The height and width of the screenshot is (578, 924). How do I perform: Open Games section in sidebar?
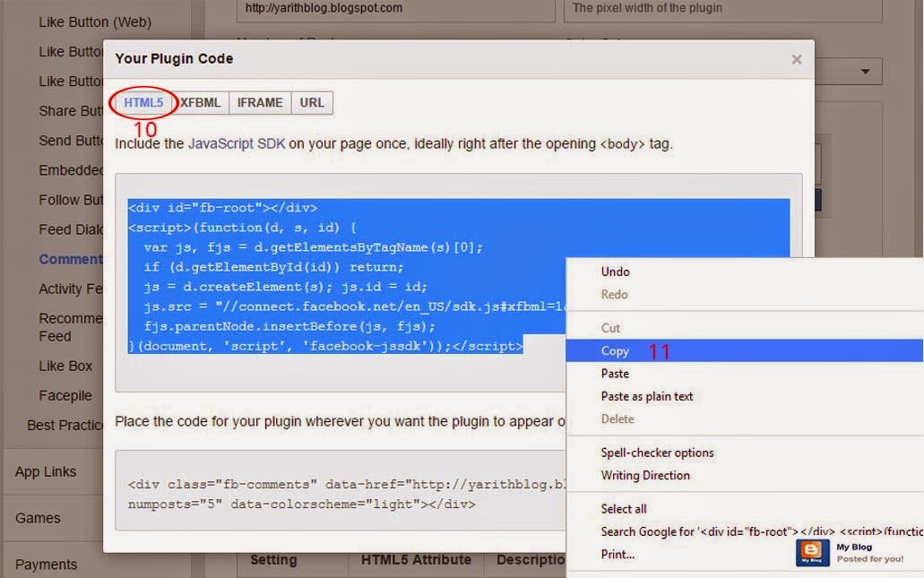pyautogui.click(x=38, y=518)
